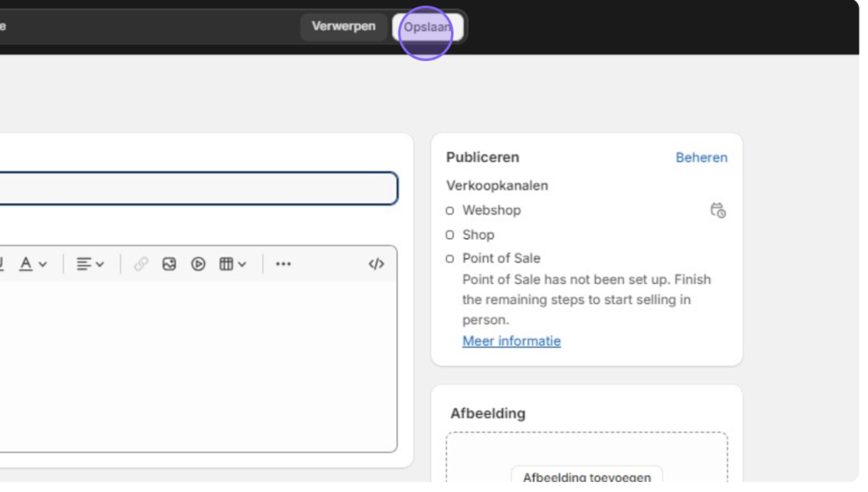Open Beheren link in Publiceren card
The image size is (868, 492).
pyautogui.click(x=701, y=158)
